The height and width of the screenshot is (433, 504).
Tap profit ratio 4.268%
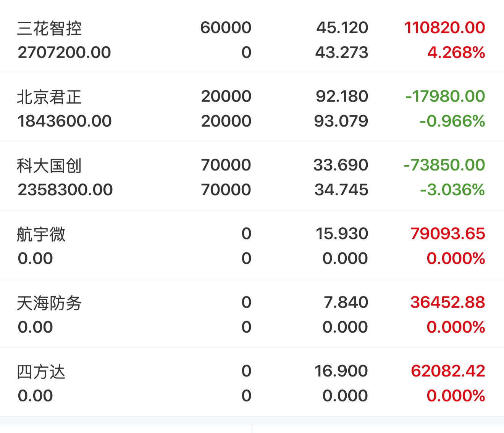tap(456, 52)
